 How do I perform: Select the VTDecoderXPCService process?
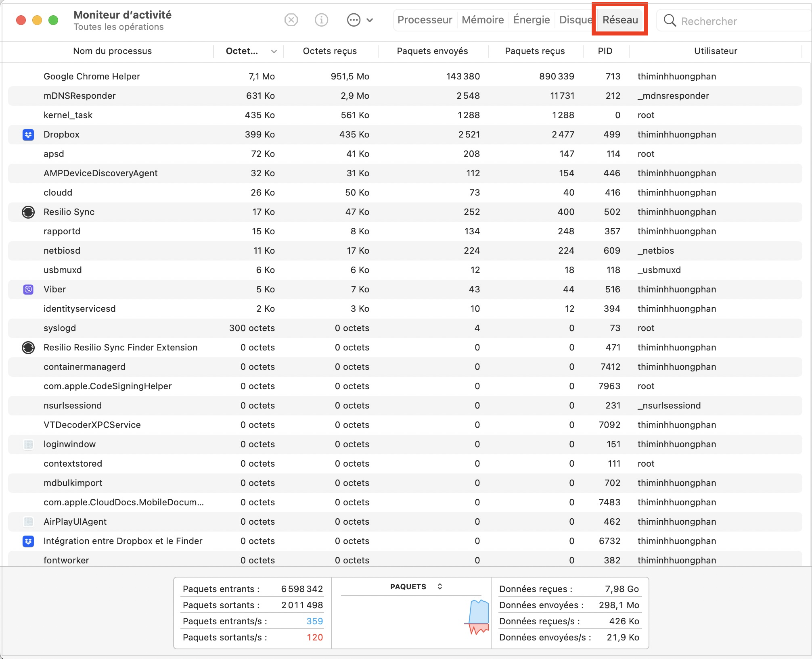(405, 425)
